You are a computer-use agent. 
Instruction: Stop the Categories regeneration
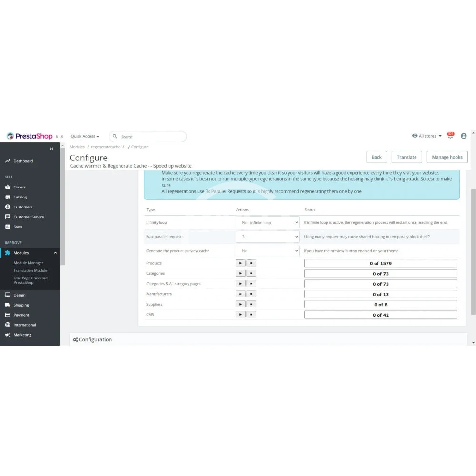coord(251,273)
